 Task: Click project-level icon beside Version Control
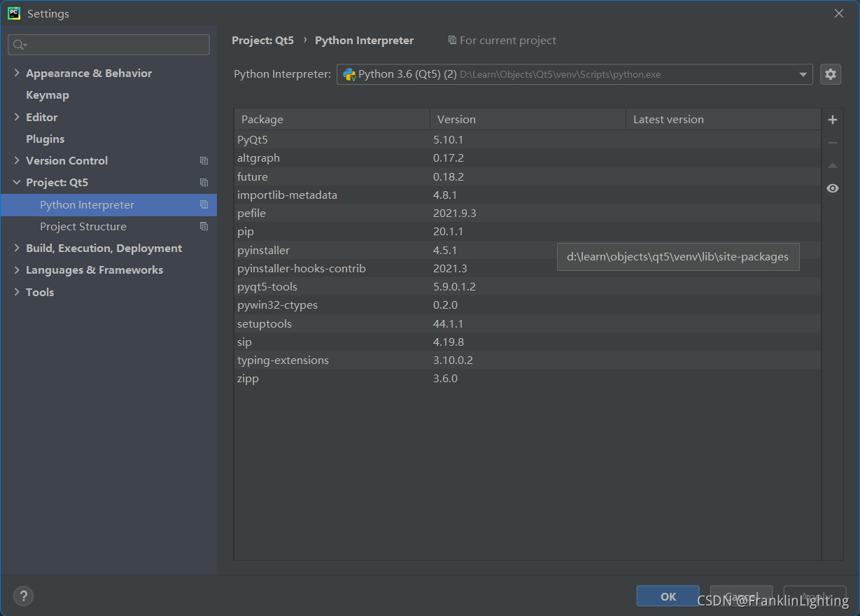(x=204, y=161)
